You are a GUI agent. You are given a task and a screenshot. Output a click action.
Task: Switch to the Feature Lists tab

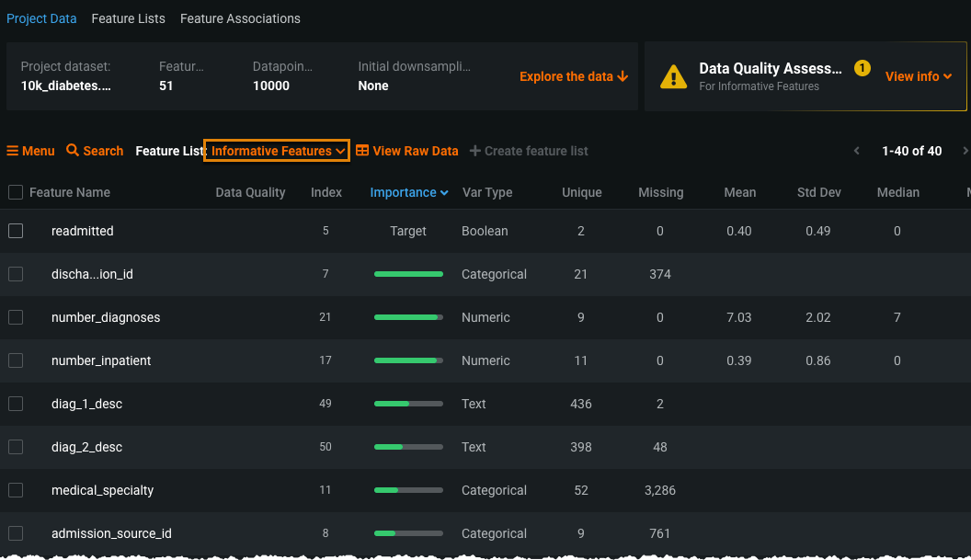coord(128,18)
